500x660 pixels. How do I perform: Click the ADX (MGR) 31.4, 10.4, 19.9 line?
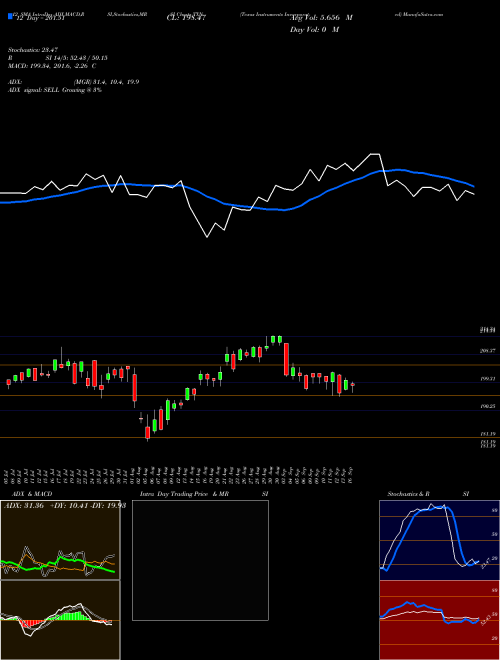(73, 82)
